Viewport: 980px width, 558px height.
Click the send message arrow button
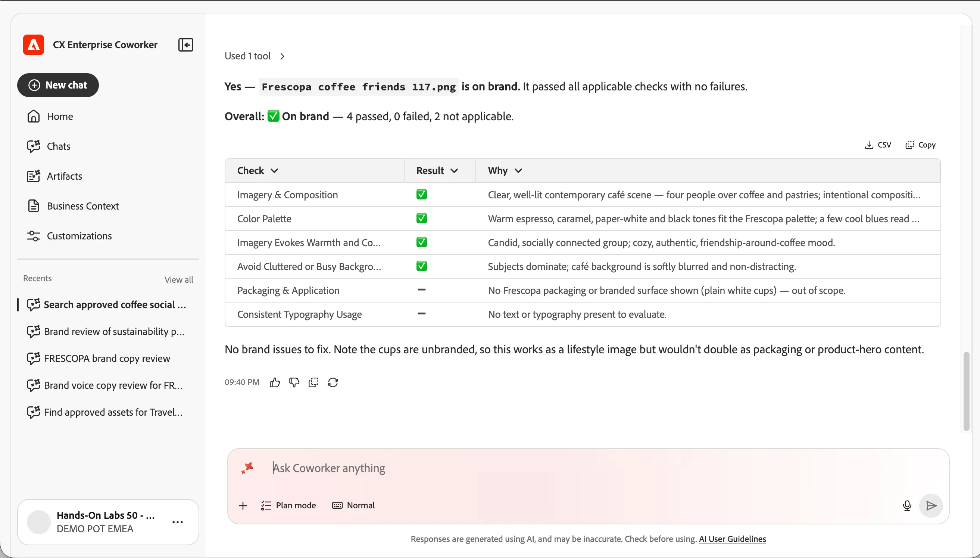(x=931, y=505)
